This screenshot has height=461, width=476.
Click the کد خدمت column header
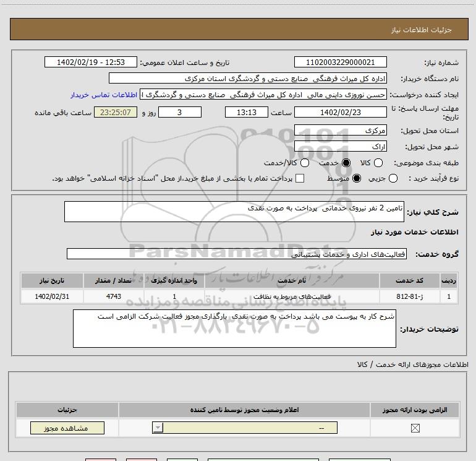click(409, 280)
